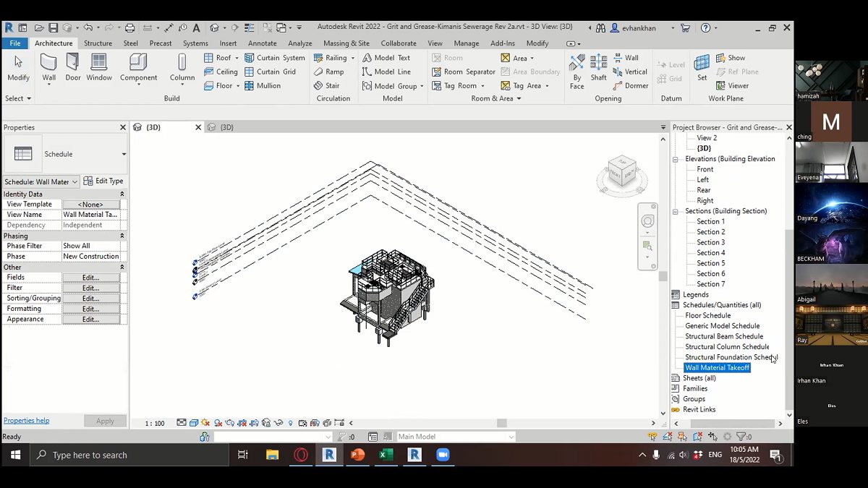Toggle Select Pinned Elements in status bar
Viewport: 868px width, 488px height.
coord(683,437)
